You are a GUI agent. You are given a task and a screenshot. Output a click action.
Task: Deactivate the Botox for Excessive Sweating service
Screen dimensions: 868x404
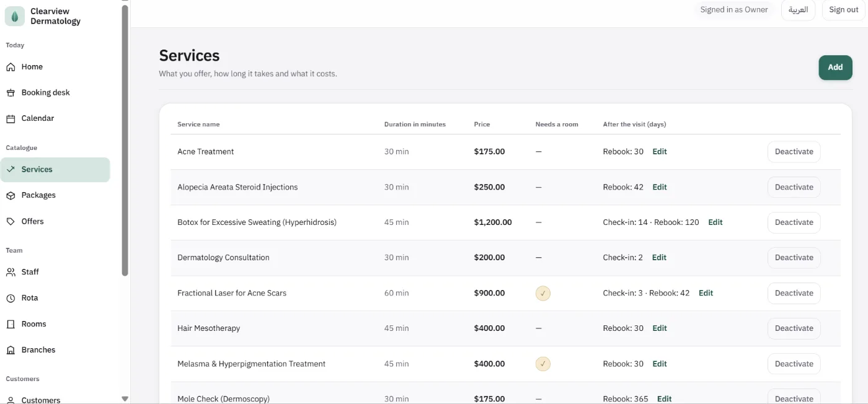[794, 222]
